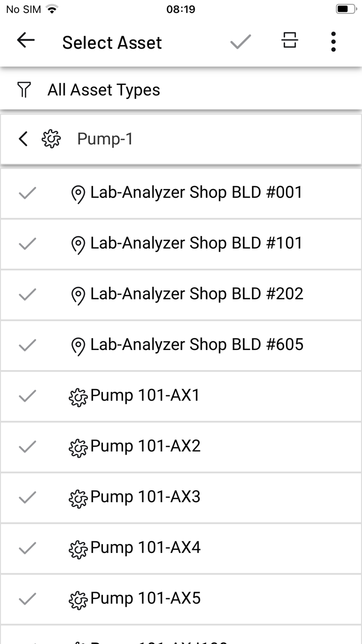Check the Lab-Analyzer Shop BLD #101 checkmark
This screenshot has width=362, height=644.
click(27, 243)
